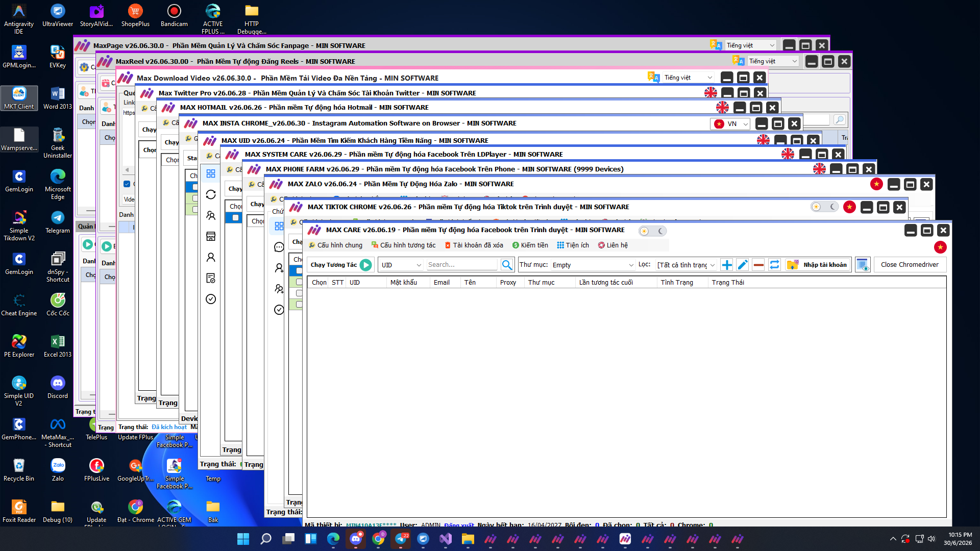Click the magnifier search icon in MAX CARE
The height and width of the screenshot is (551, 980).
pos(506,265)
